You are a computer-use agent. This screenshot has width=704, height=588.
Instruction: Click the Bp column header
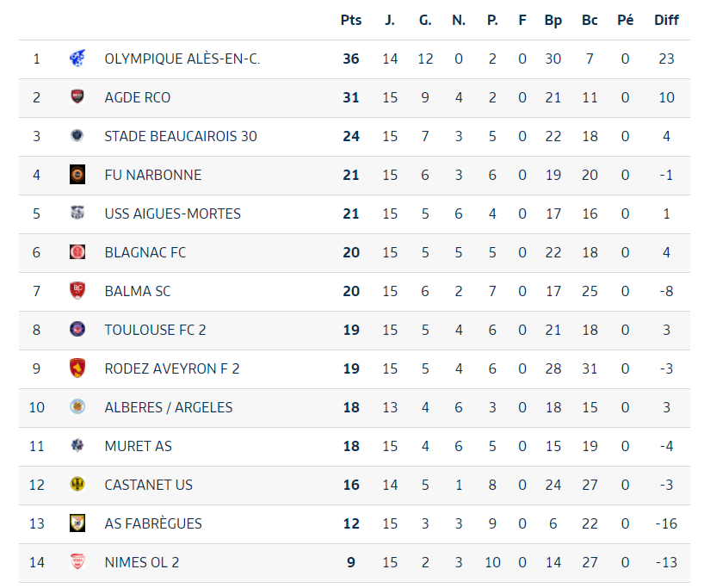[x=553, y=21]
